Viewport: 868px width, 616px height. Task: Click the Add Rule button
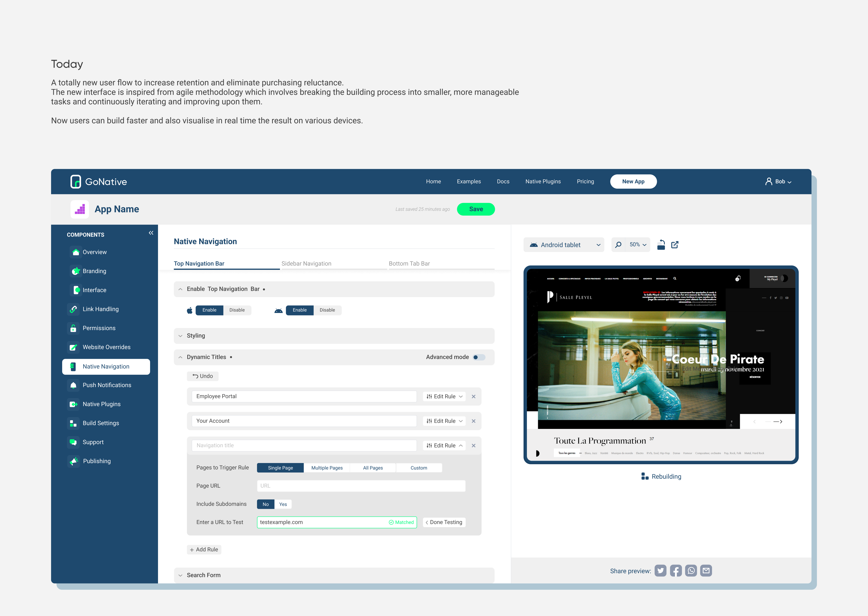click(204, 550)
